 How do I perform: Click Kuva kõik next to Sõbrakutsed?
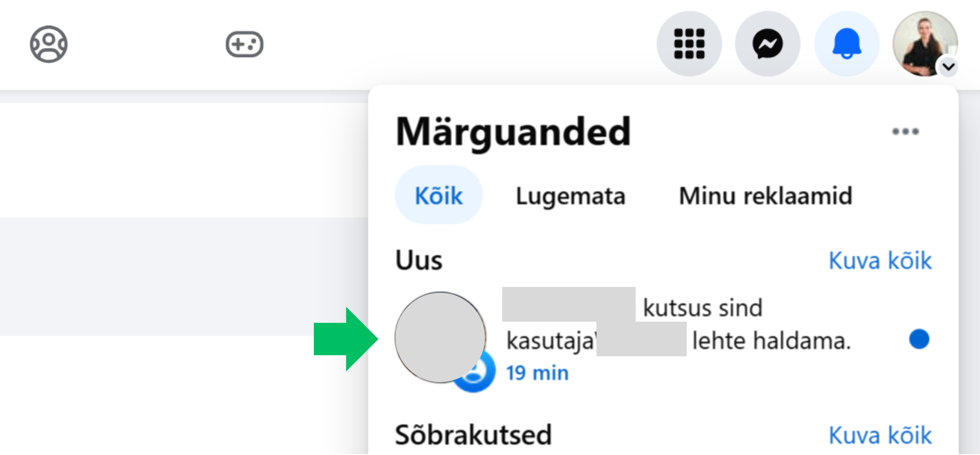click(x=880, y=435)
